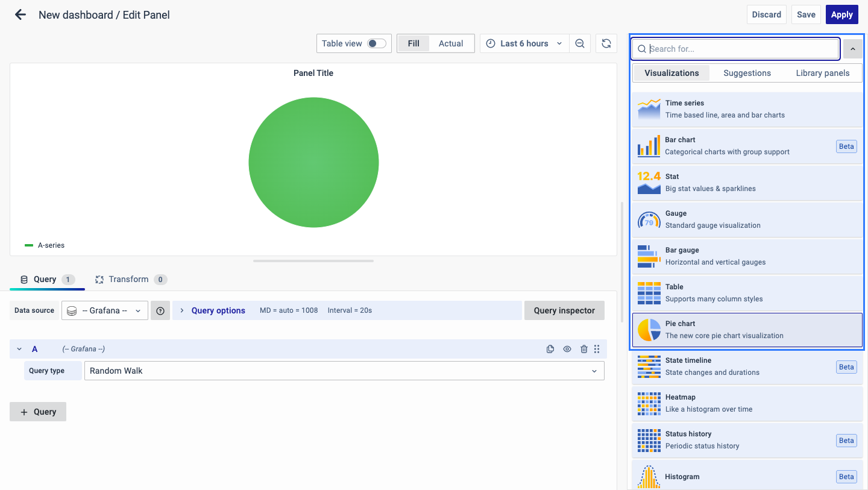Click the back arrow to leave Edit Panel
This screenshot has width=868, height=490.
coord(20,15)
